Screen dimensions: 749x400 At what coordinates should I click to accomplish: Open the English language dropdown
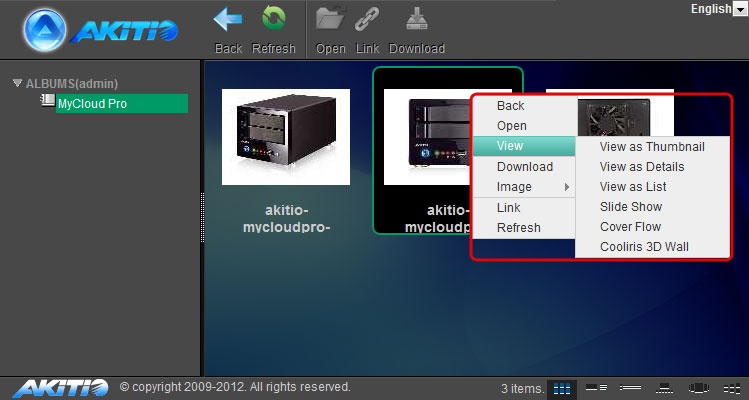(x=718, y=9)
